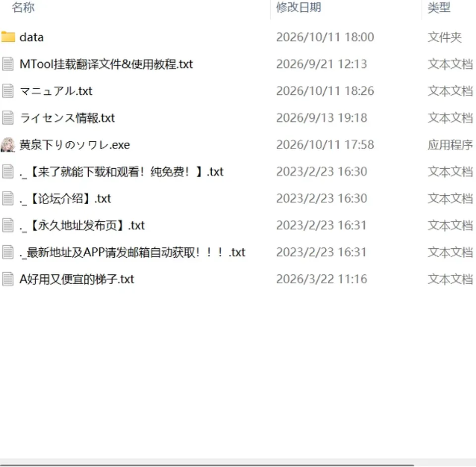
Task: Click the date 2026/3/22 11:16
Action: pyautogui.click(x=321, y=279)
